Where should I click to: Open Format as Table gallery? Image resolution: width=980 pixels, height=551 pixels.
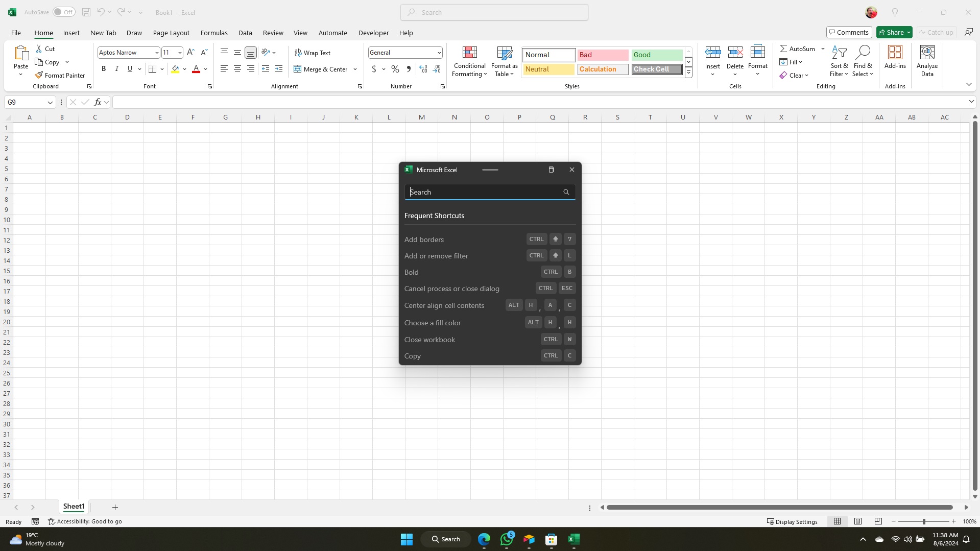505,62
